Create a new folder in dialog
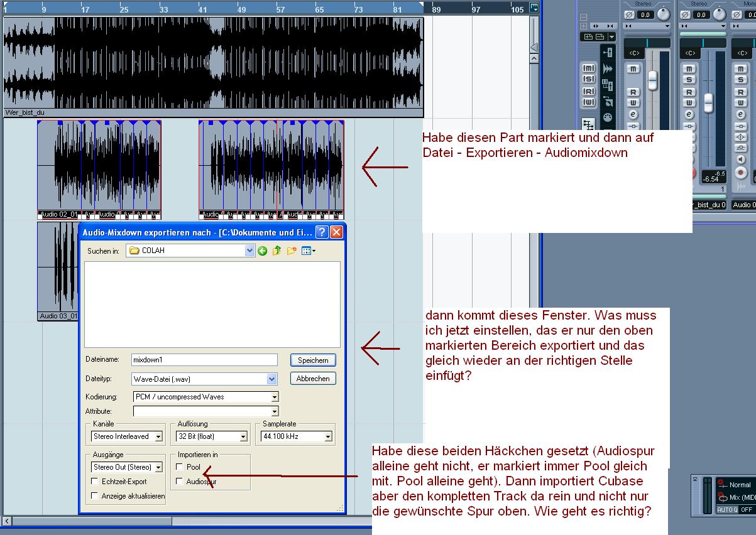The width and height of the screenshot is (756, 535). point(291,251)
